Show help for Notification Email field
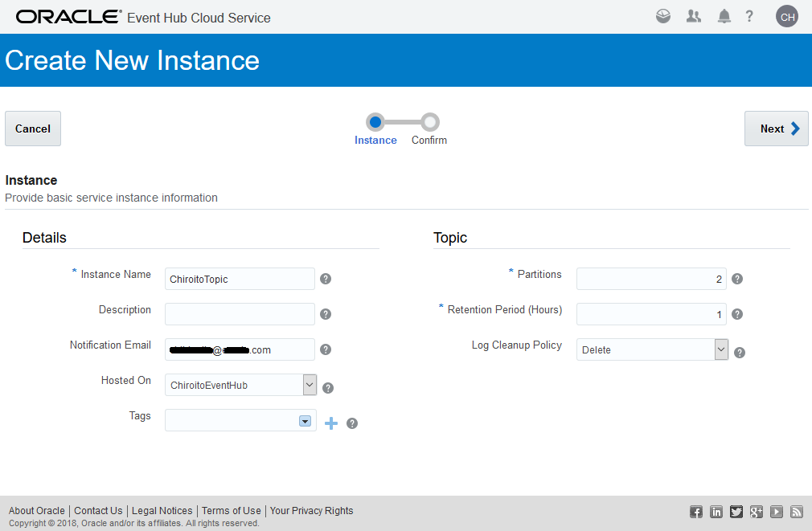 pyautogui.click(x=326, y=349)
